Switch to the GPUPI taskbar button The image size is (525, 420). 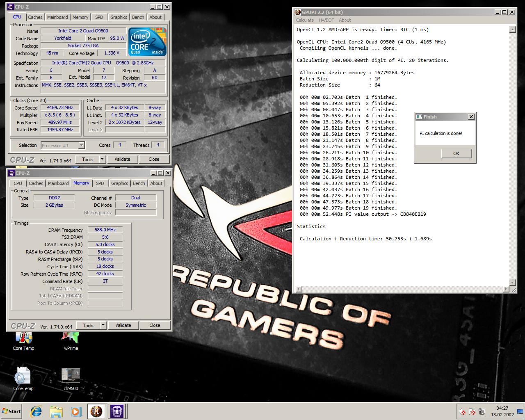click(96, 411)
